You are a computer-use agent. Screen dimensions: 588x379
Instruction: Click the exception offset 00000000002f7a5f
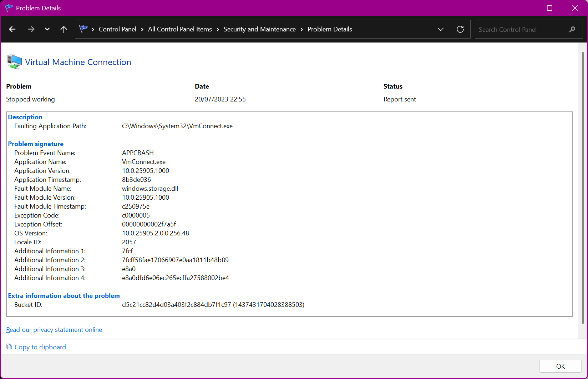(149, 224)
